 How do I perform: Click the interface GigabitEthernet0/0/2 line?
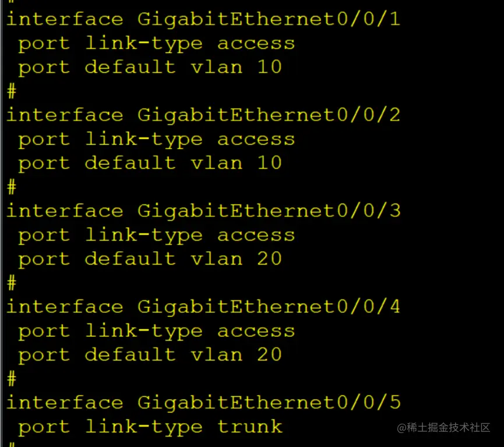203,115
